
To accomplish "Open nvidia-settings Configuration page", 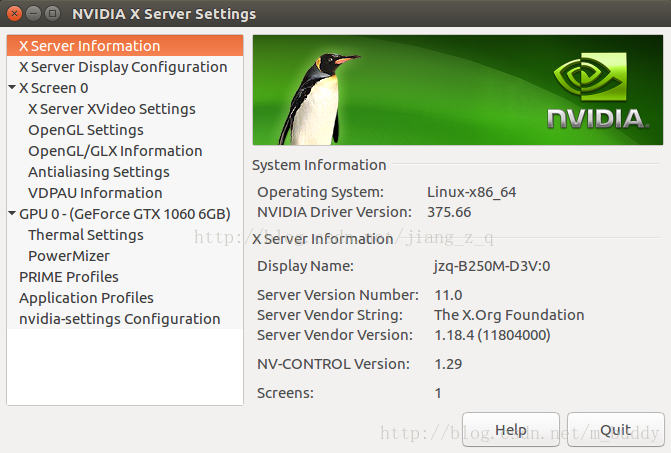I will click(x=119, y=319).
